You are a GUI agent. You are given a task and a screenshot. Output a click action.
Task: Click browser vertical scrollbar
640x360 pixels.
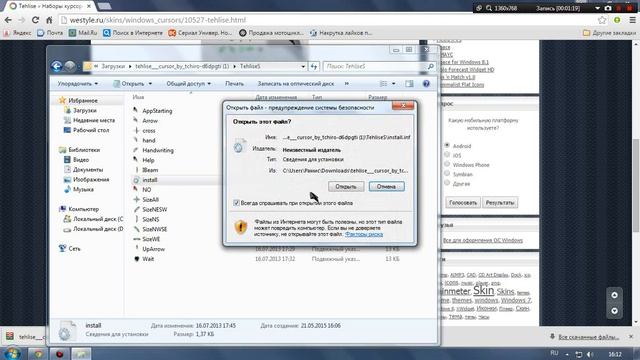click(x=636, y=186)
